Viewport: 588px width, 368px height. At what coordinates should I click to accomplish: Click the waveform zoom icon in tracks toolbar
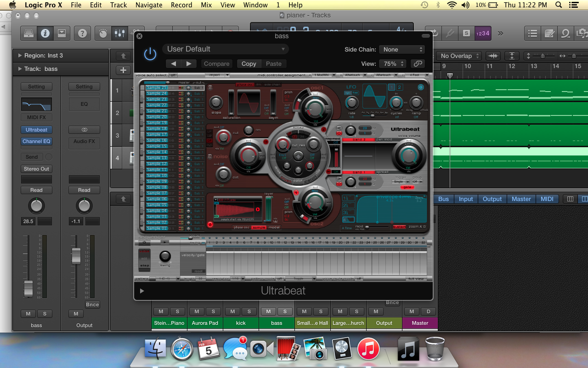tap(493, 56)
